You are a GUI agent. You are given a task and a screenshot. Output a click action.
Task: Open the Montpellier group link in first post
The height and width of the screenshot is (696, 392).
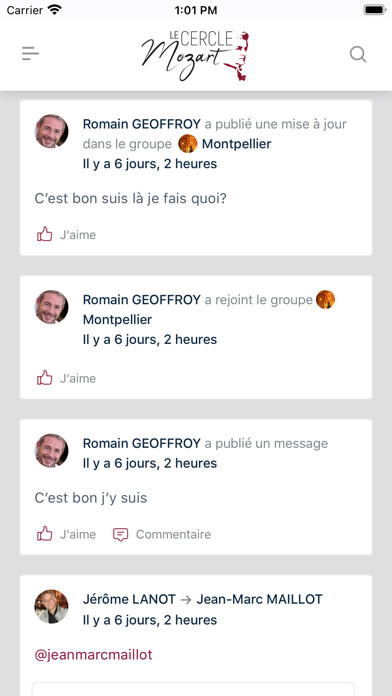point(236,144)
